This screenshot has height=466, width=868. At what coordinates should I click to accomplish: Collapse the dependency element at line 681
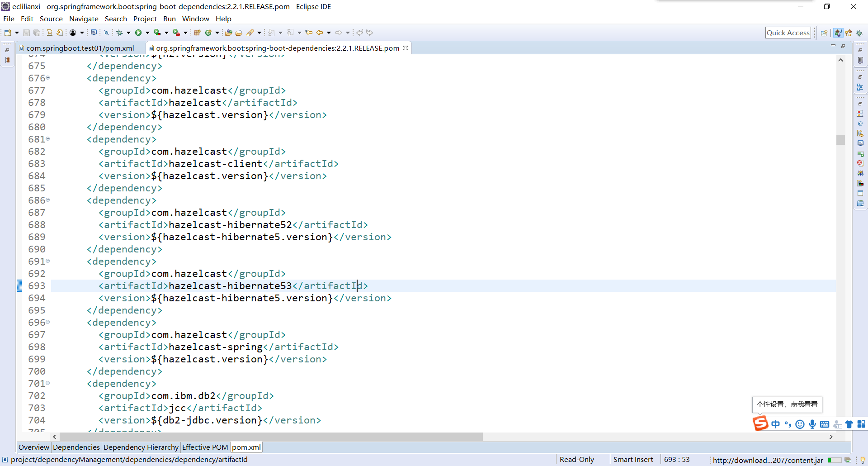pos(48,139)
